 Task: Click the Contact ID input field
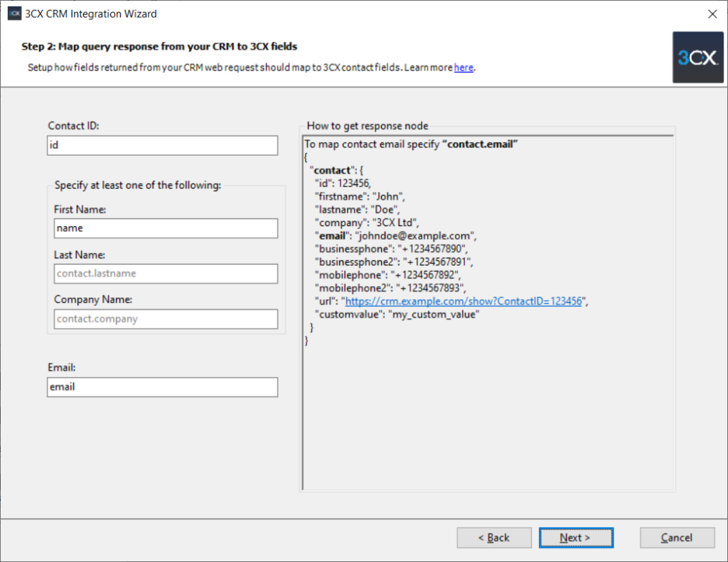[163, 145]
